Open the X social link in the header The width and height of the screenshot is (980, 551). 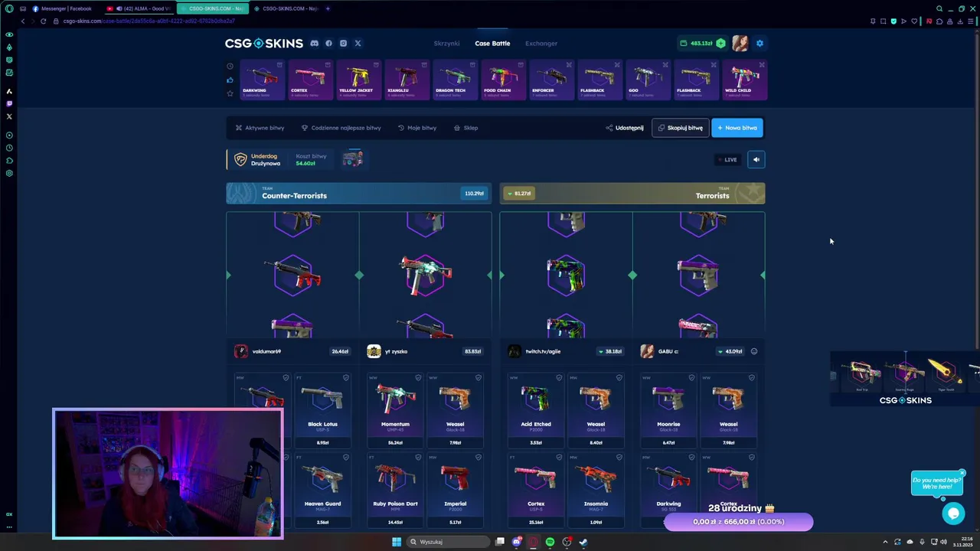(x=358, y=44)
